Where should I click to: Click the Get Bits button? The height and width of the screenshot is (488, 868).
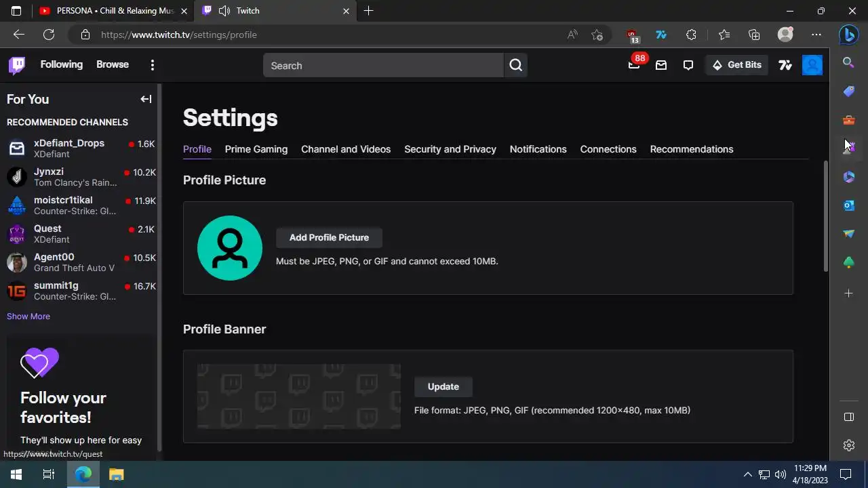[x=737, y=65]
